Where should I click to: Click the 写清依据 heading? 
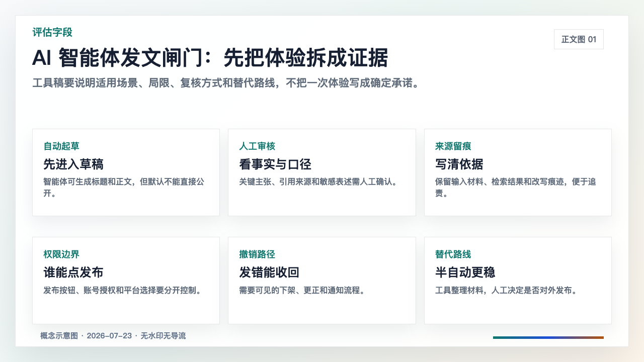point(459,164)
